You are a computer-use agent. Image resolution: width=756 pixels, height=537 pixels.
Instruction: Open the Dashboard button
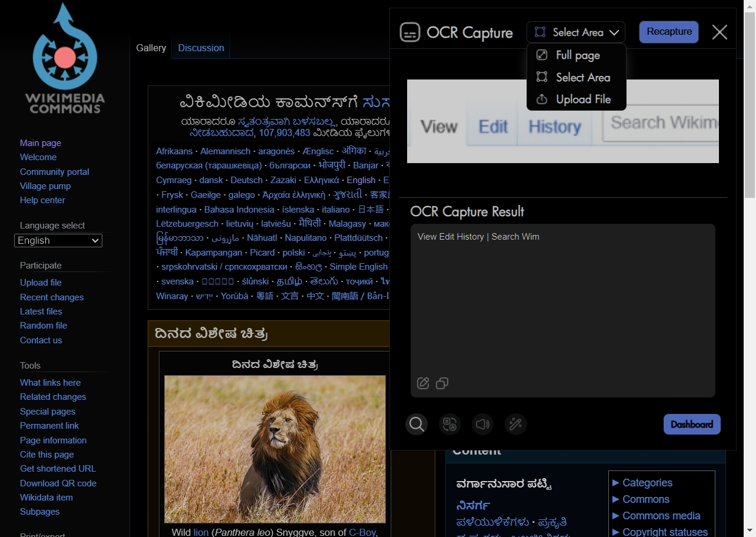692,424
